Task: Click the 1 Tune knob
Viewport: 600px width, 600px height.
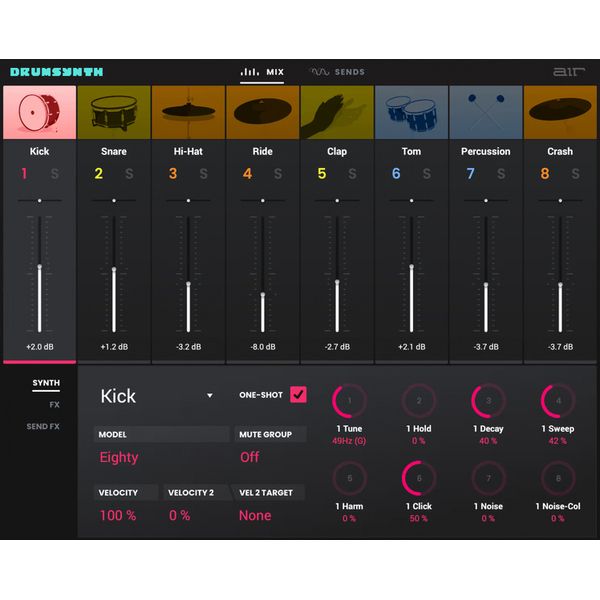Action: (349, 401)
